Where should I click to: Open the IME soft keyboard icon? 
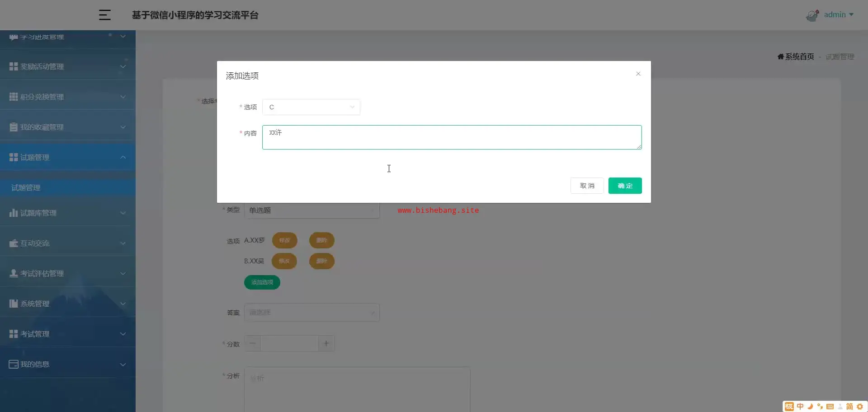pyautogui.click(x=830, y=407)
